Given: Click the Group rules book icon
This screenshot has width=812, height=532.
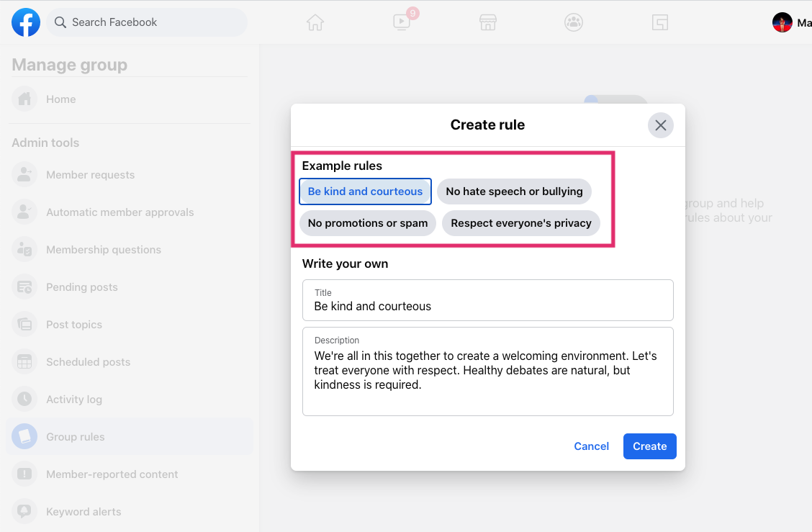Looking at the screenshot, I should click(x=24, y=437).
